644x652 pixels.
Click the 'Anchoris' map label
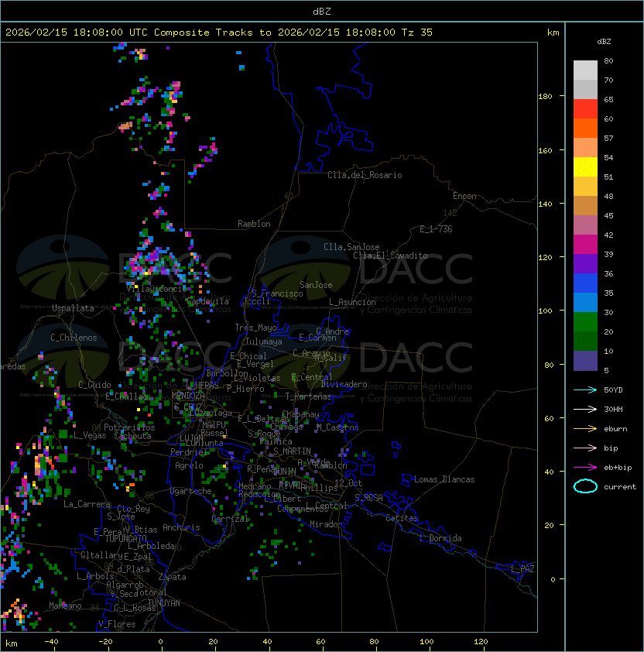tap(181, 527)
